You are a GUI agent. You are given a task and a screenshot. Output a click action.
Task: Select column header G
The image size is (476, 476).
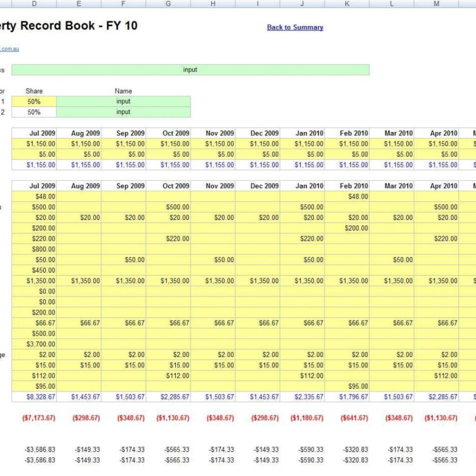[x=168, y=4]
